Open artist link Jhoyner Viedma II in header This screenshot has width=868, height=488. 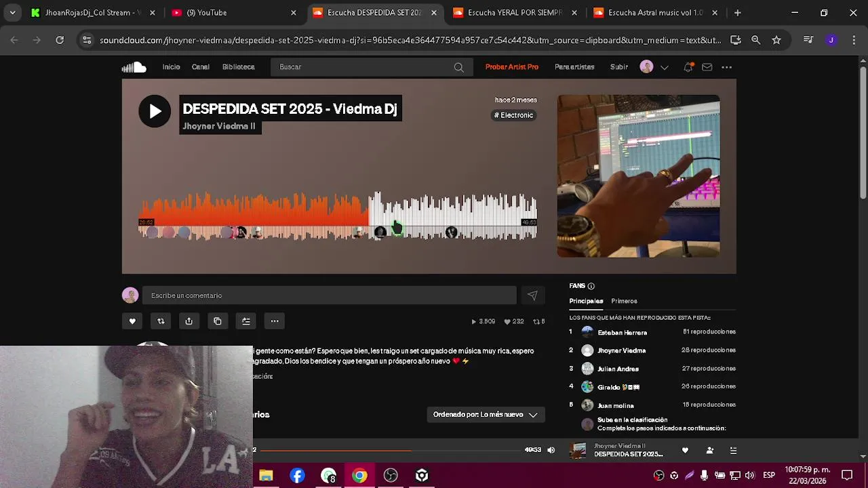pos(219,126)
